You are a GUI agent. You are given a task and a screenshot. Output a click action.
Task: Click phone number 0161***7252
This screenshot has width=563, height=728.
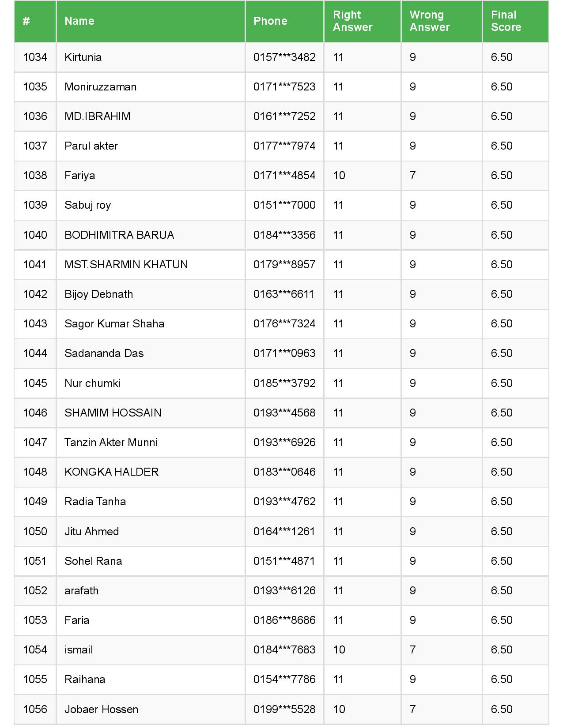(x=284, y=116)
